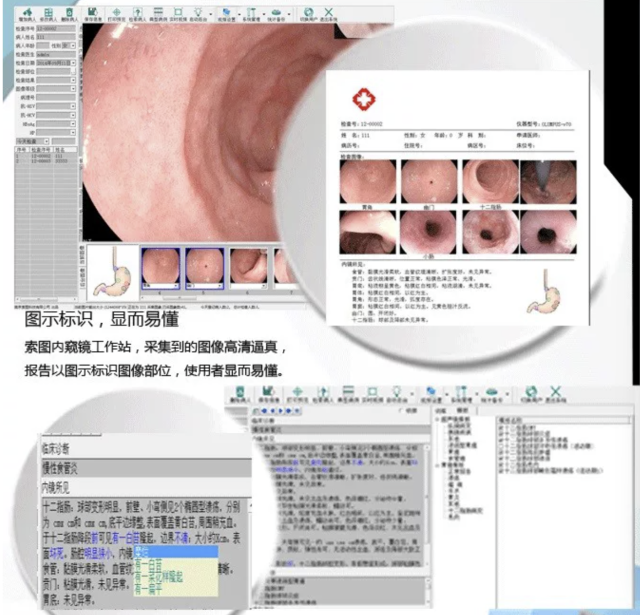Screen dimensions: 640x615
Task: Click 切换用户 icon in the lower window toolbar
Action: click(x=531, y=395)
